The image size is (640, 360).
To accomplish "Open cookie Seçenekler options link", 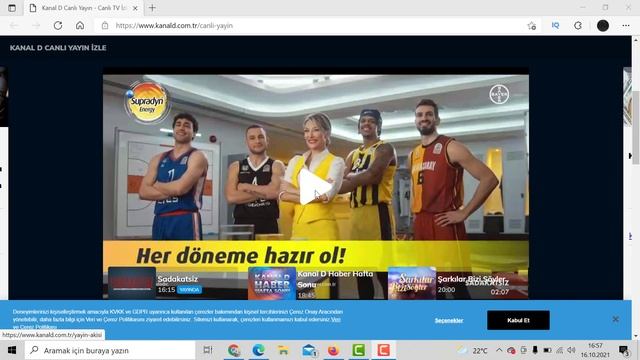I will point(449,320).
